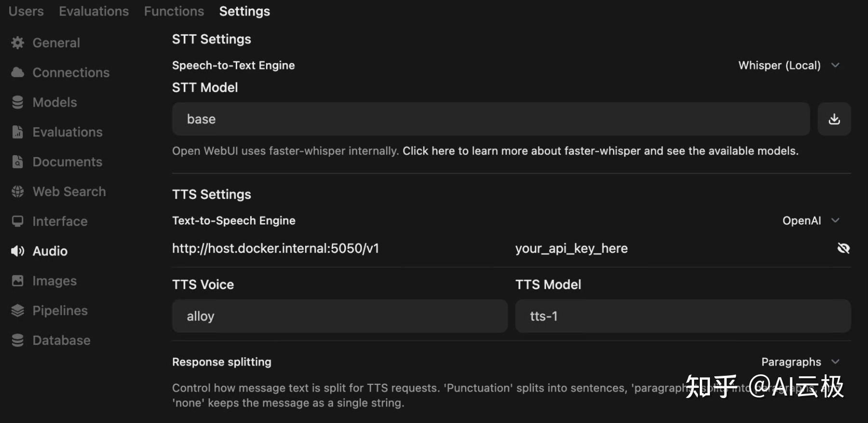Image resolution: width=868 pixels, height=423 pixels.
Task: Open the Speech-to-Text Engine dropdown
Action: click(x=789, y=65)
